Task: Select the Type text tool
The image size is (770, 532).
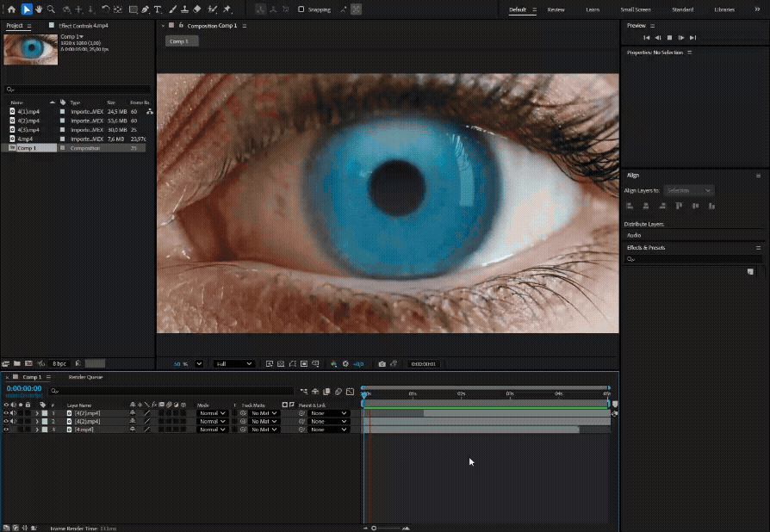Action: coord(158,9)
